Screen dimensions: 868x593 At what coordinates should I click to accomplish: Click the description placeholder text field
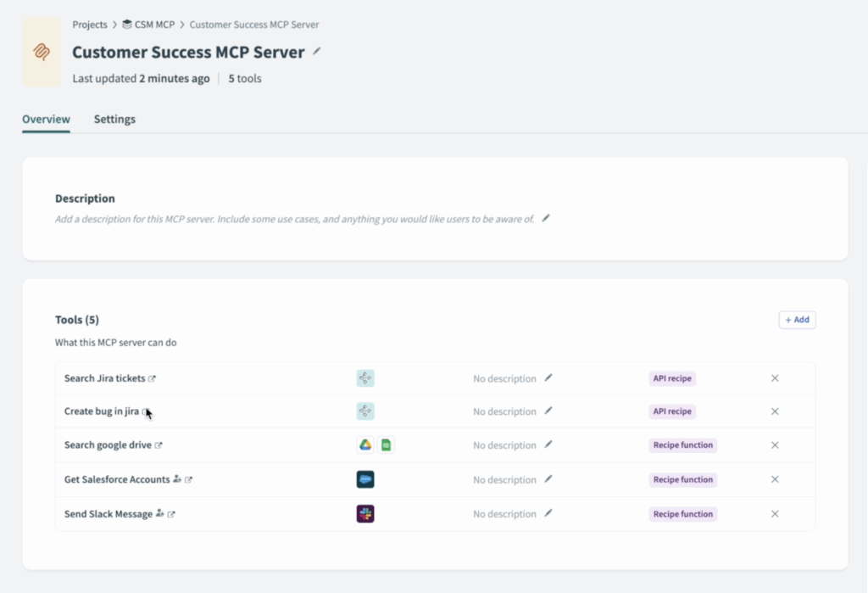tap(294, 219)
